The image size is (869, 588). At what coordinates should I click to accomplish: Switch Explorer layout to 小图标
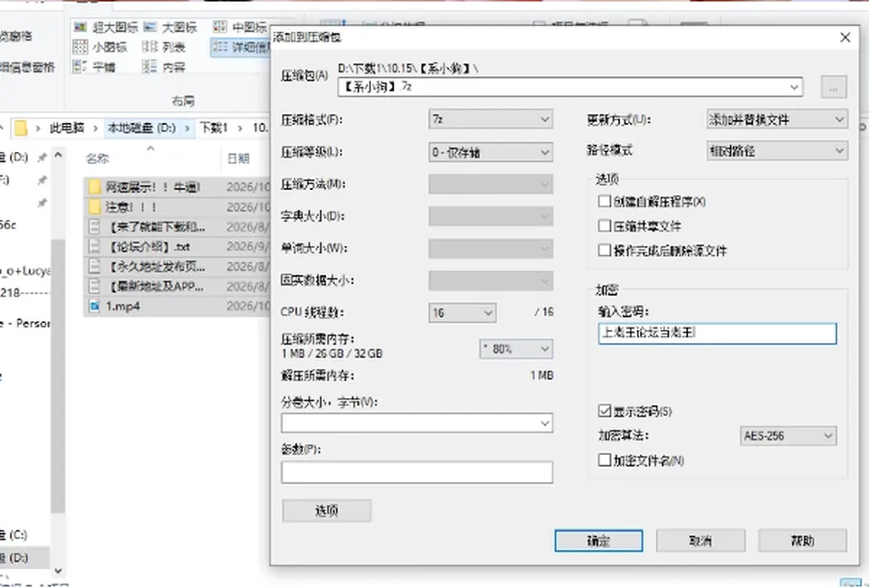pyautogui.click(x=100, y=47)
